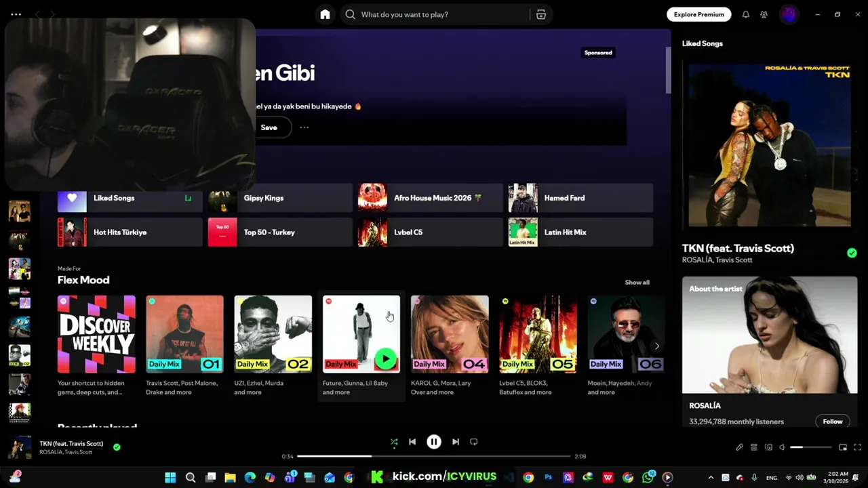Adjust the volume slider
868x488 pixels.
point(811,447)
